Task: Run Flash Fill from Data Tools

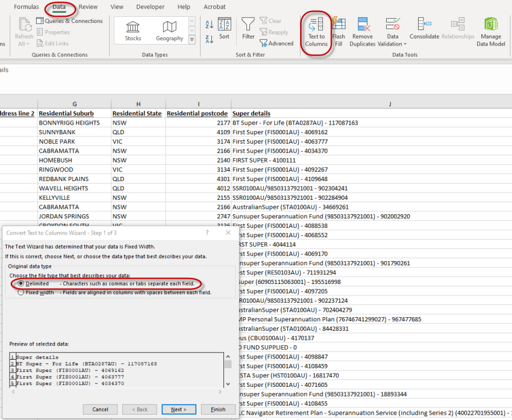Action: coord(339,32)
